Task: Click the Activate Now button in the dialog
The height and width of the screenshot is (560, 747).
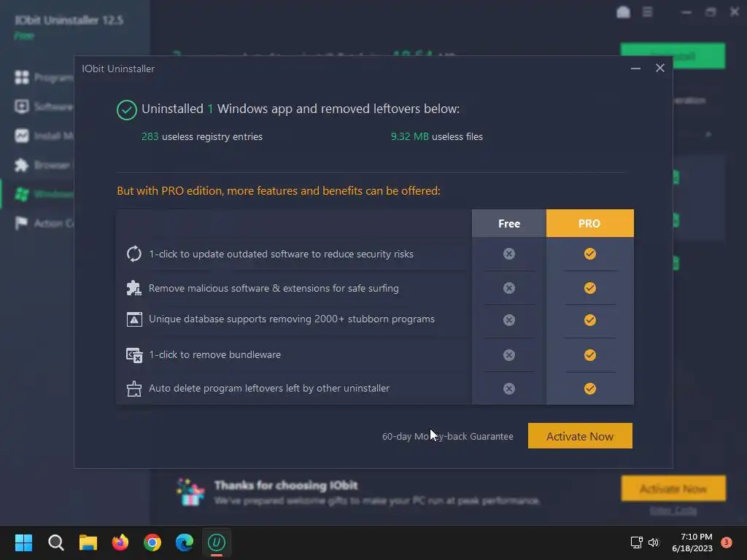Action: coord(580,436)
